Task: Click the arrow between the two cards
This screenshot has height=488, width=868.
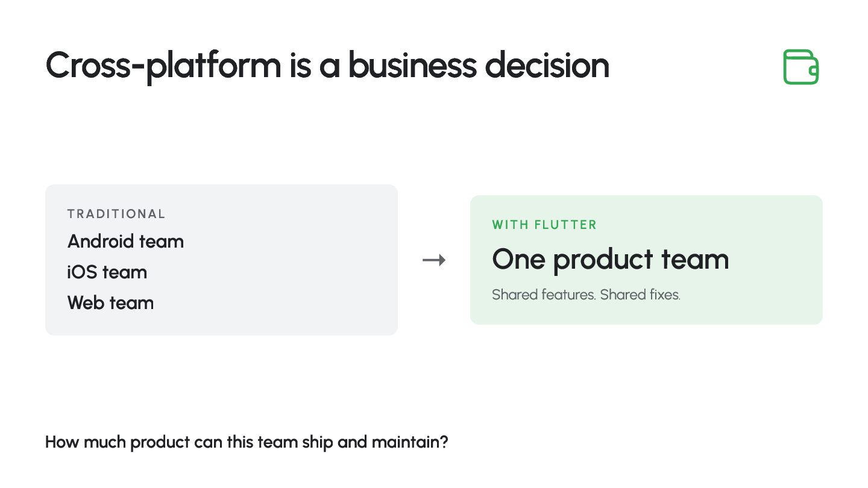Action: [434, 260]
